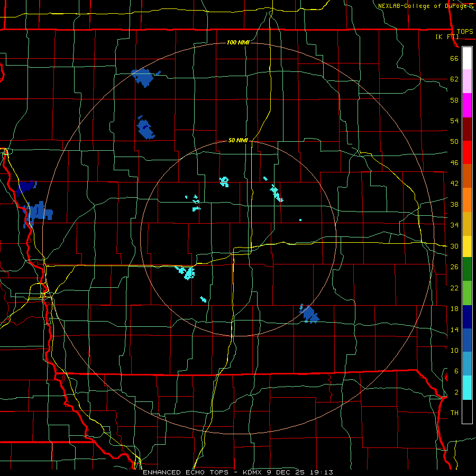Click the legend value "62"
The height and width of the screenshot is (476, 476).
click(x=454, y=79)
